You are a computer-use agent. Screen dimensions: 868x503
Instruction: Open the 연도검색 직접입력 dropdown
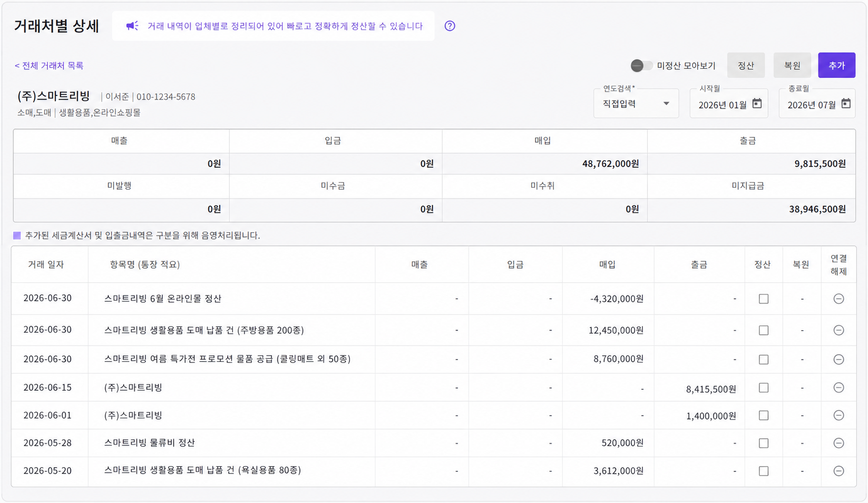636,104
